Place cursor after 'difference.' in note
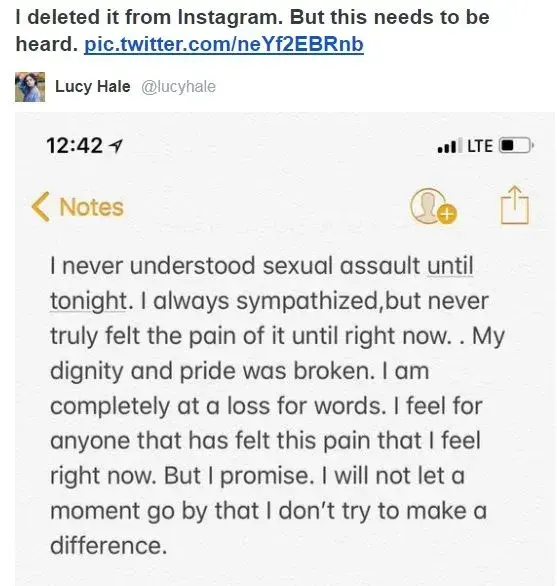This screenshot has width=557, height=586. click(x=167, y=546)
